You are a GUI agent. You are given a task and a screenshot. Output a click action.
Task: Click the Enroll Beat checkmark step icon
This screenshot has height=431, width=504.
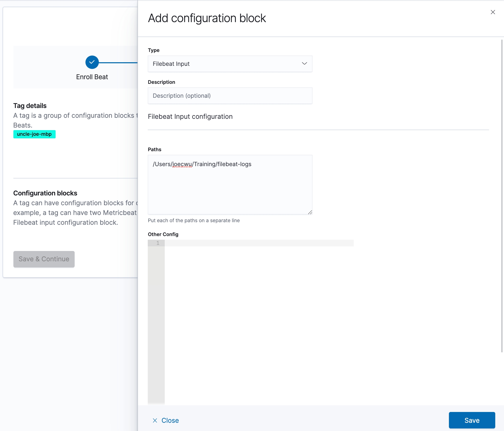[x=92, y=62]
